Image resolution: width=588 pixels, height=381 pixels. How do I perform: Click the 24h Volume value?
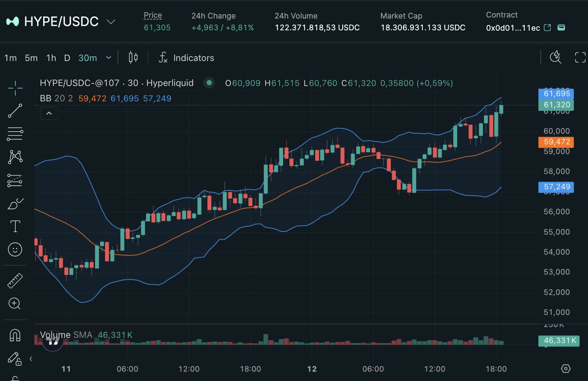coord(317,28)
